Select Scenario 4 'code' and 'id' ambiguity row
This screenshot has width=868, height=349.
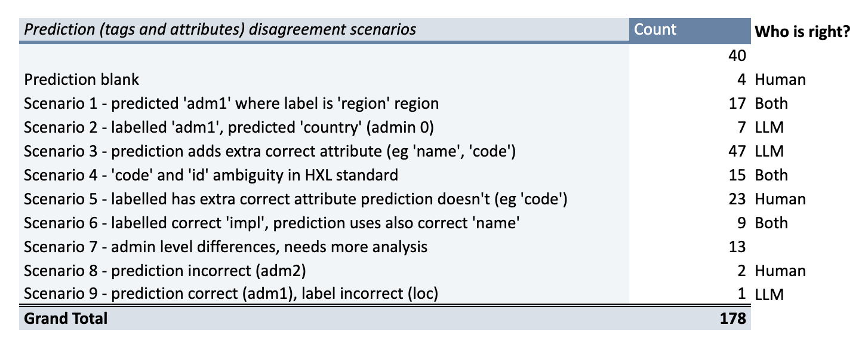pyautogui.click(x=211, y=175)
